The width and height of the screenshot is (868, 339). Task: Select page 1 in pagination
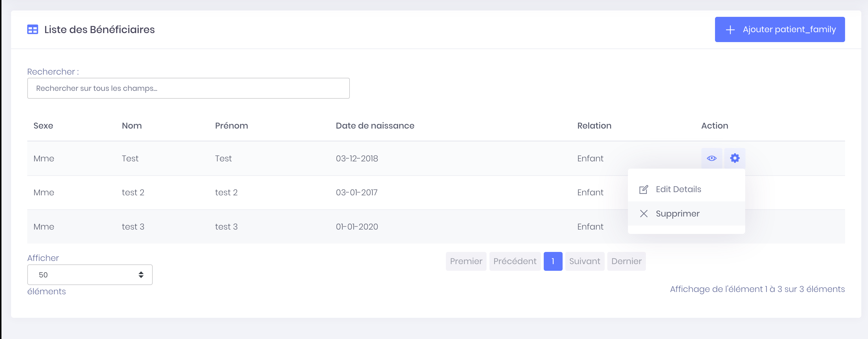pos(553,261)
